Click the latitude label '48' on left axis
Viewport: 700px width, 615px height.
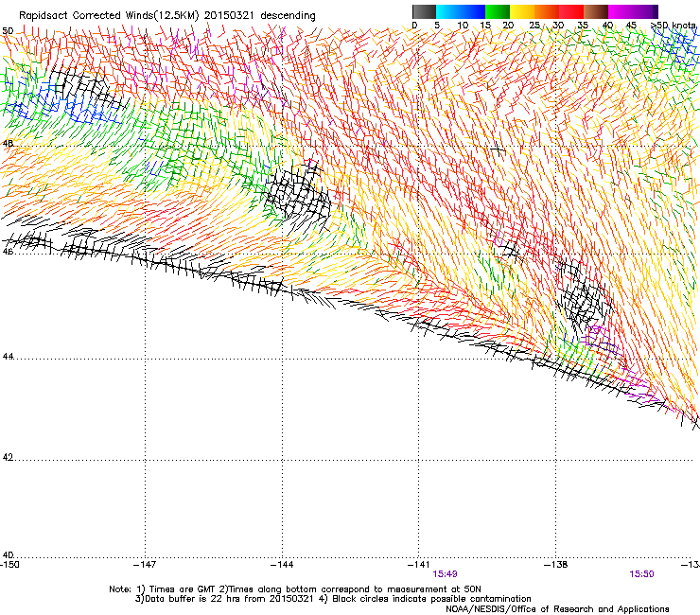click(x=8, y=144)
